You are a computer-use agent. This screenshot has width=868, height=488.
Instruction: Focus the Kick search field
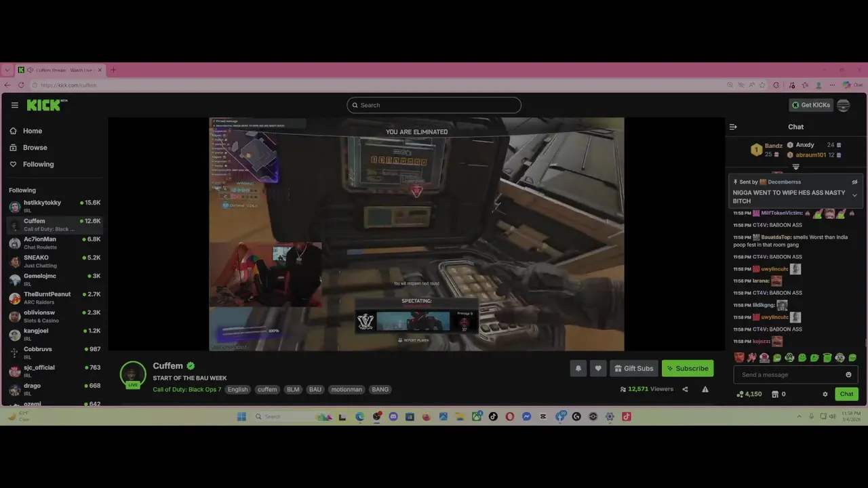434,105
